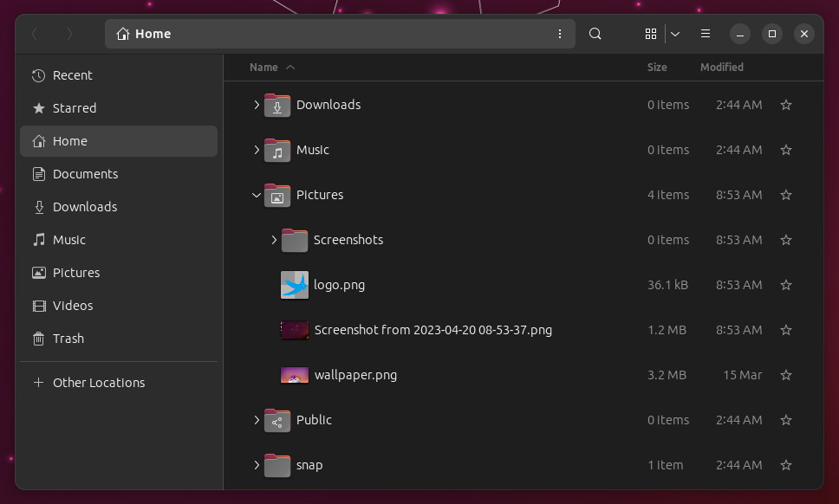Star the Pictures folder
The image size is (839, 504).
point(785,195)
